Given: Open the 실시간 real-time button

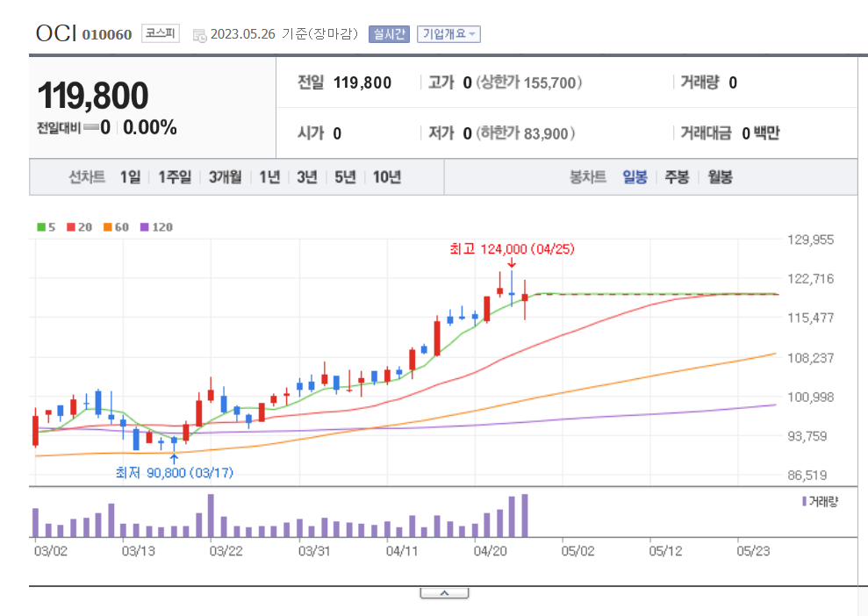Looking at the screenshot, I should [x=389, y=34].
